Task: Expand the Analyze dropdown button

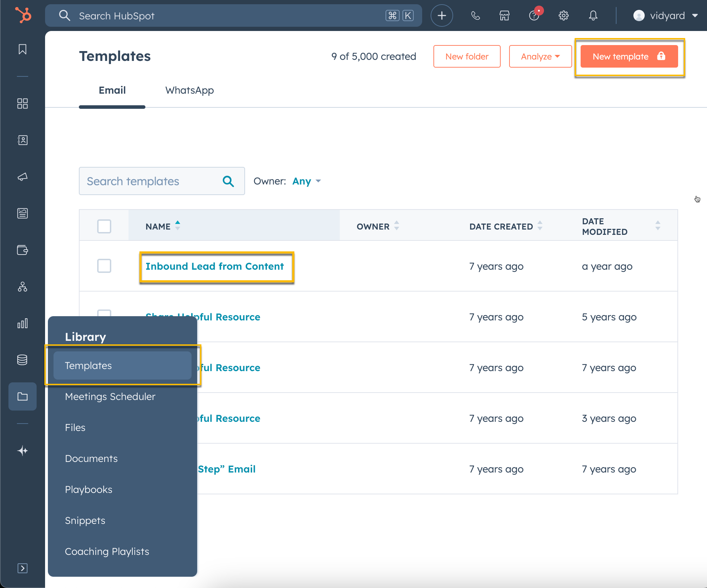Action: pyautogui.click(x=540, y=56)
